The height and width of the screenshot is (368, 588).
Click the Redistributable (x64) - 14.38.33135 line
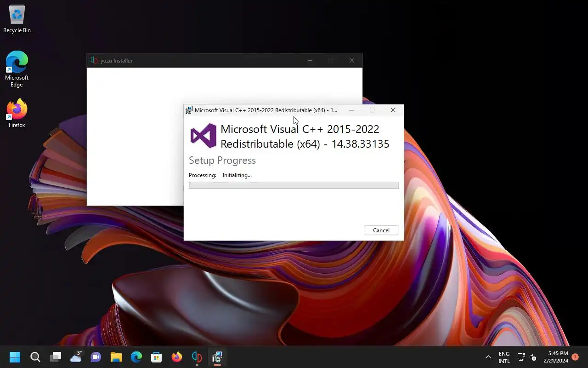pyautogui.click(x=305, y=144)
